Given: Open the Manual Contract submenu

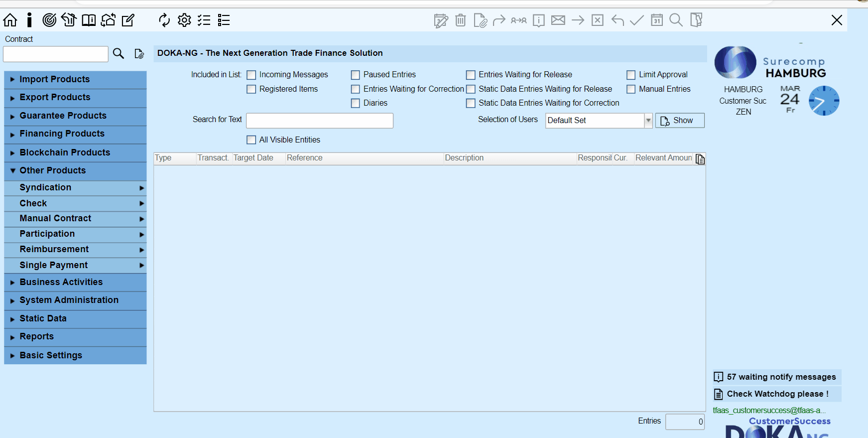Looking at the screenshot, I should point(75,219).
